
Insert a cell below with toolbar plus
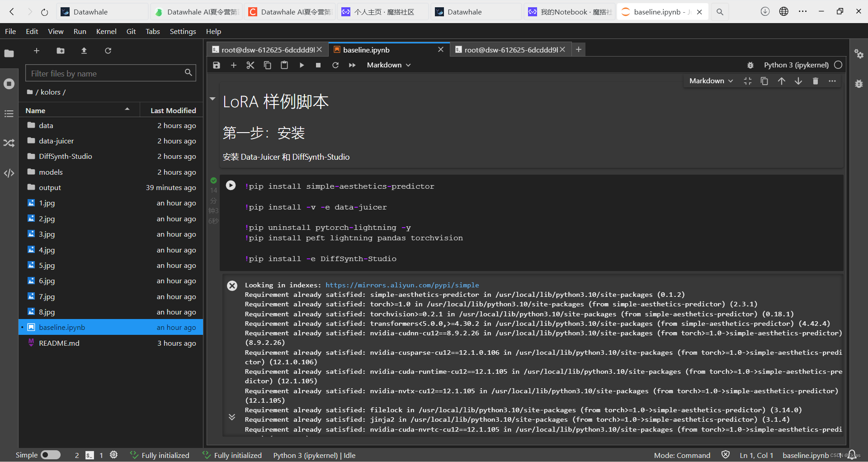click(234, 65)
